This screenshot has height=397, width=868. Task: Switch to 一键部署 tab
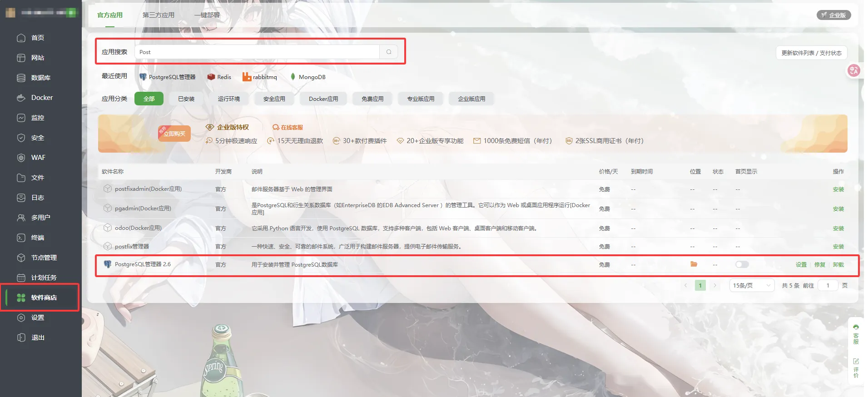coord(207,15)
